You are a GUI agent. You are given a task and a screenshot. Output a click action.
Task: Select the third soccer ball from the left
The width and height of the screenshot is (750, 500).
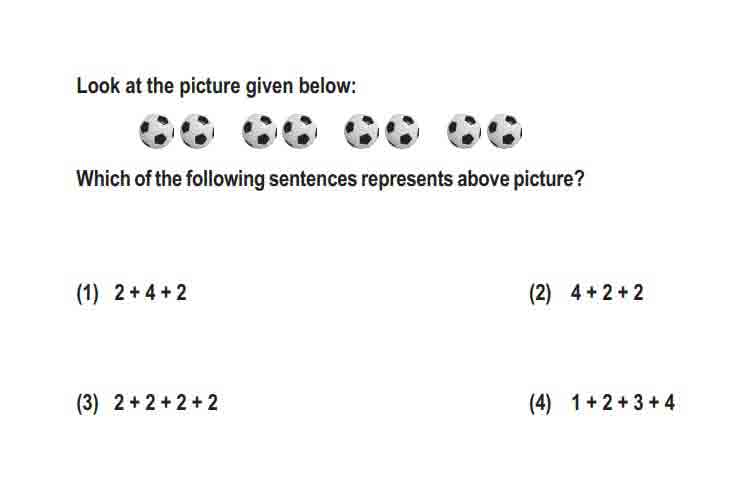[259, 131]
